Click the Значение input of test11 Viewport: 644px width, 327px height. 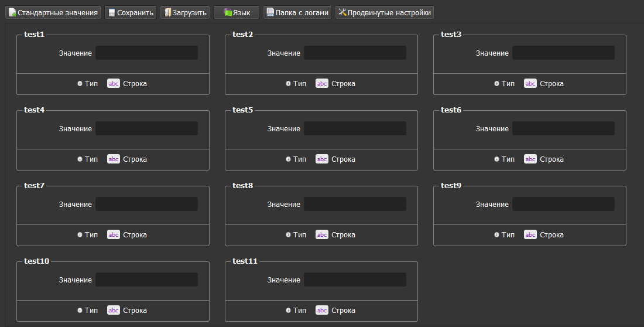tap(355, 280)
